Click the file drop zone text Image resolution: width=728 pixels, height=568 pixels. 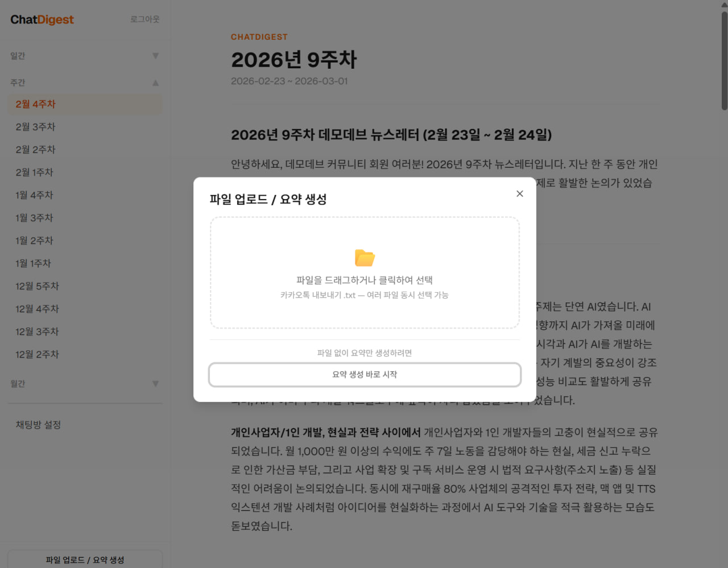point(364,280)
